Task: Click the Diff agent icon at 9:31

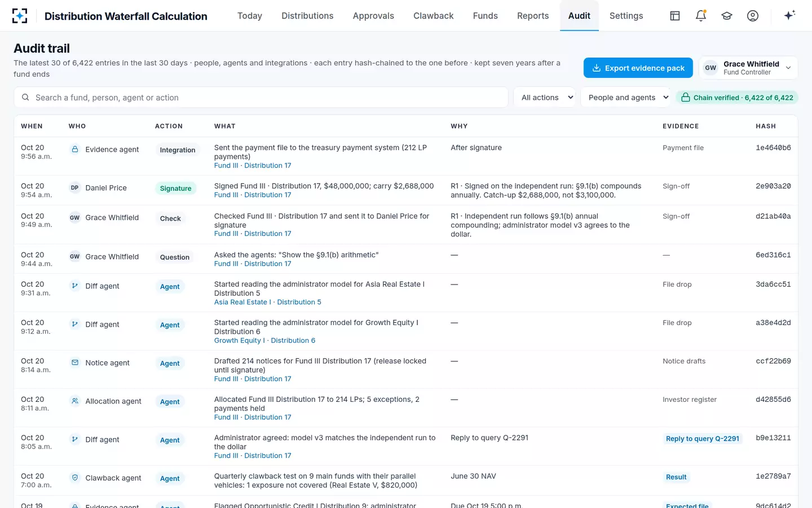Action: pyautogui.click(x=74, y=286)
